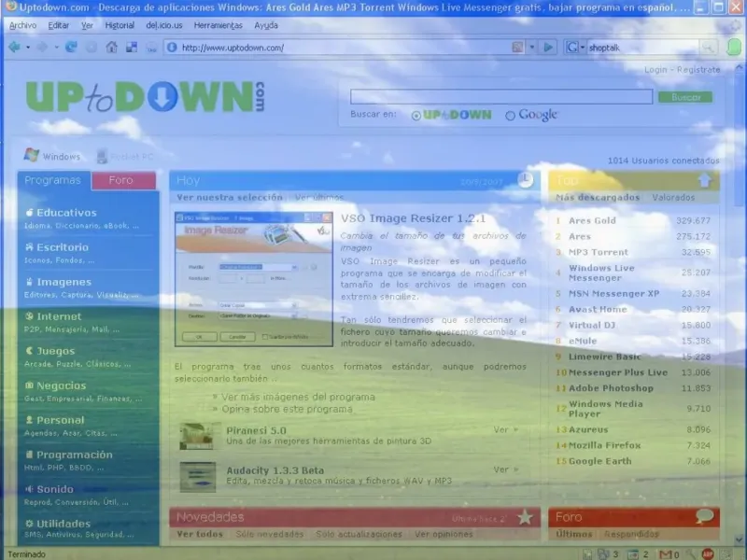The width and height of the screenshot is (747, 560).
Task: Click the Pocket PC platform icon
Action: click(x=102, y=156)
